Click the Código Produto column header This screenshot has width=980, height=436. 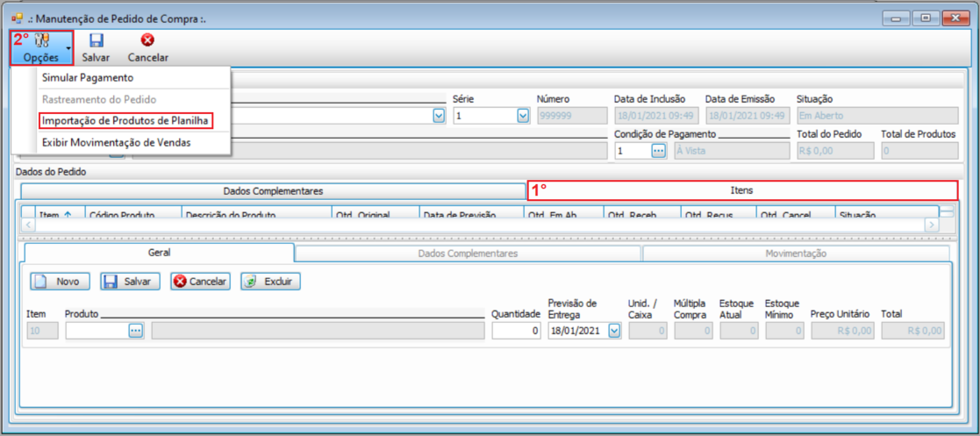coord(133,214)
